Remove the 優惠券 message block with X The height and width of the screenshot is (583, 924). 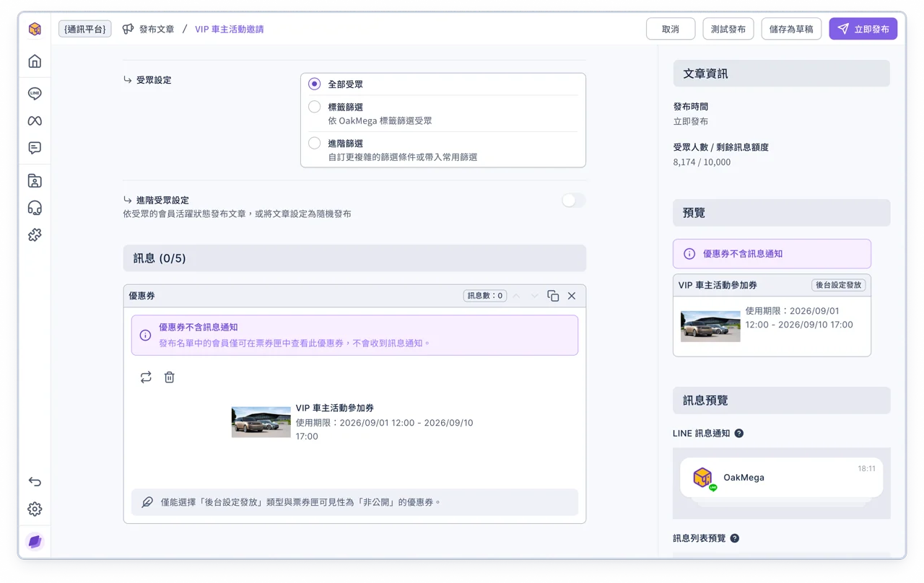pos(572,296)
